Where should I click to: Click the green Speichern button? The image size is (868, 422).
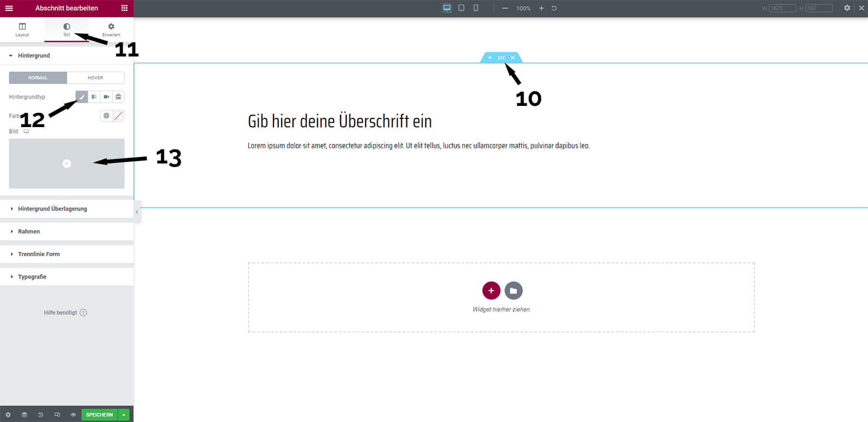pos(99,414)
